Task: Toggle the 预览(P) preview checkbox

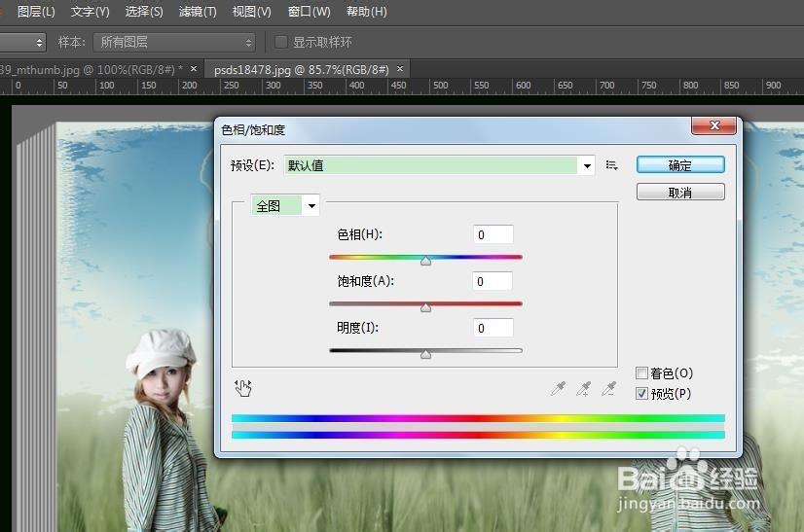Action: click(641, 393)
